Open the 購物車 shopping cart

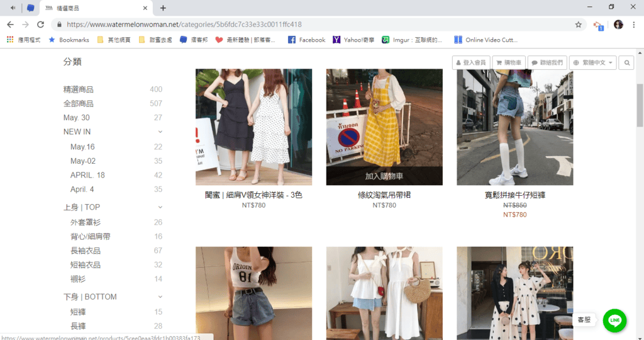[x=508, y=63]
